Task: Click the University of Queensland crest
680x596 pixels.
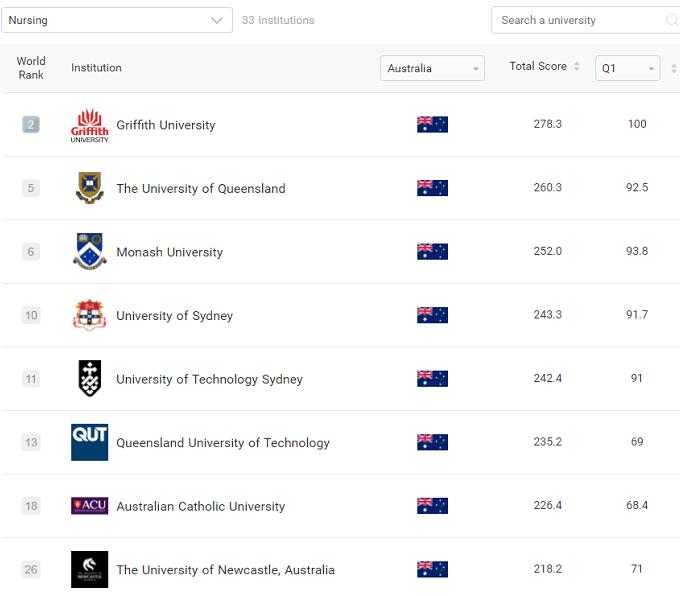Action: point(89,188)
